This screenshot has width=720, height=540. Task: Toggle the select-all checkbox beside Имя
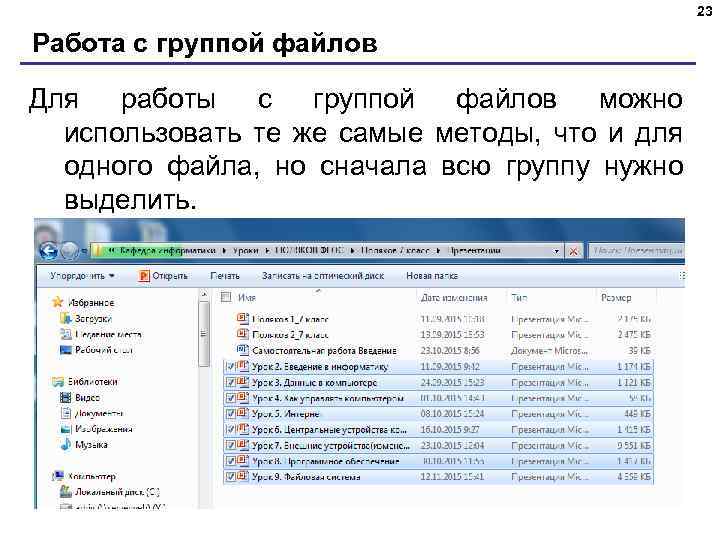click(x=225, y=297)
